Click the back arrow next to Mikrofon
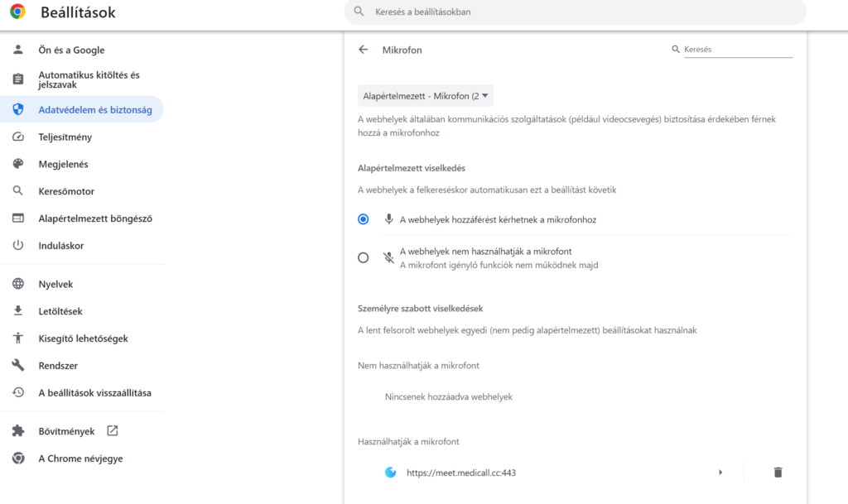Screen dimensions: 848x504 [x=363, y=50]
